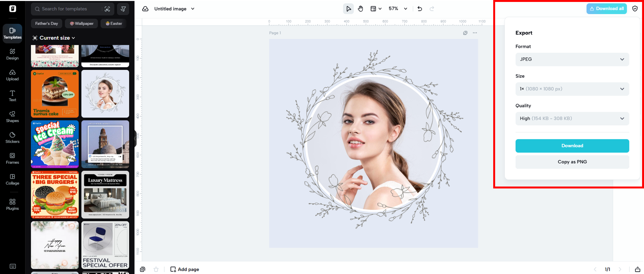The image size is (644, 274).
Task: Select the hand pan tool
Action: point(360,9)
